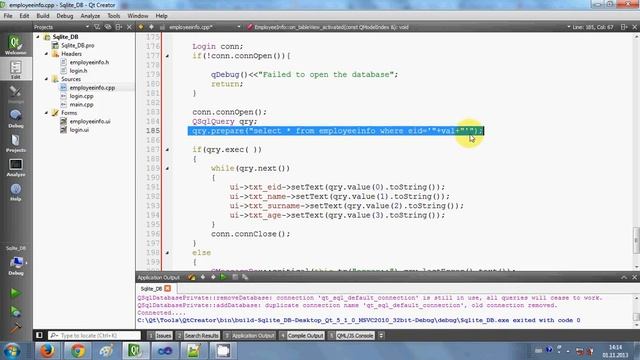Viewport: 640px width, 360px height.
Task: Start debugging with the debug-run button
Action: (15, 311)
